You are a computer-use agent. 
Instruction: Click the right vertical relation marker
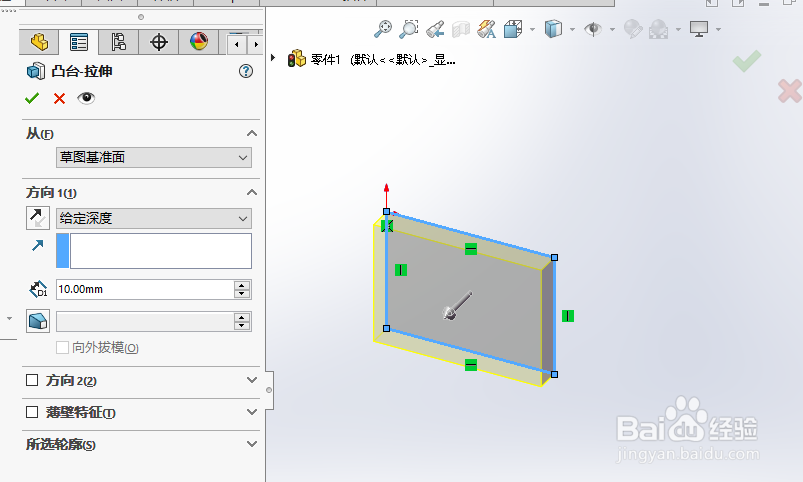point(567,316)
